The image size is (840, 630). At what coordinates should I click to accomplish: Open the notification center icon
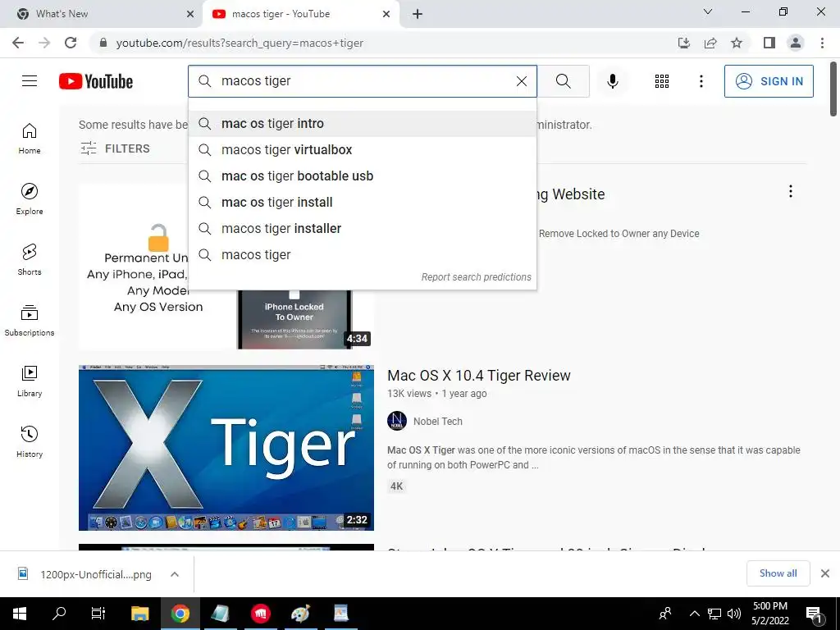814,614
